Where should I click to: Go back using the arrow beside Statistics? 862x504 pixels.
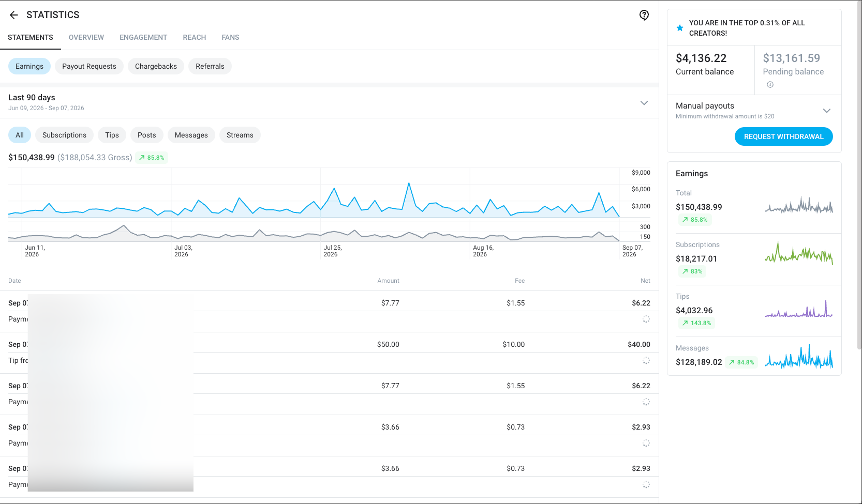[x=14, y=15]
